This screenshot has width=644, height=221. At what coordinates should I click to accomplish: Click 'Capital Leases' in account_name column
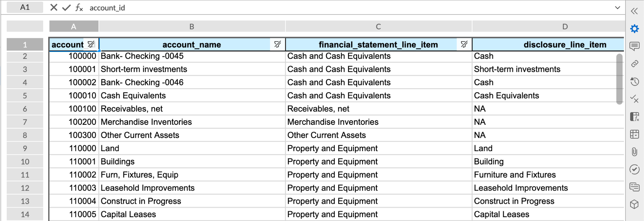192,215
